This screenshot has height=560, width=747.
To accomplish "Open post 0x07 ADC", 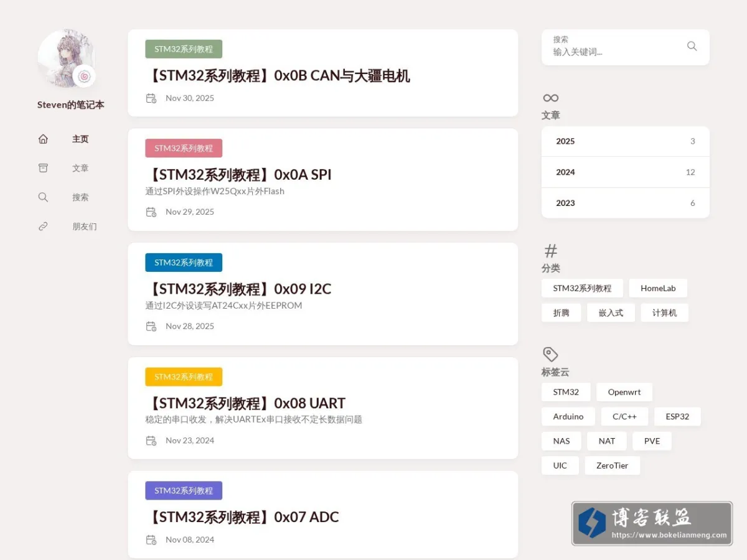I will [x=242, y=517].
